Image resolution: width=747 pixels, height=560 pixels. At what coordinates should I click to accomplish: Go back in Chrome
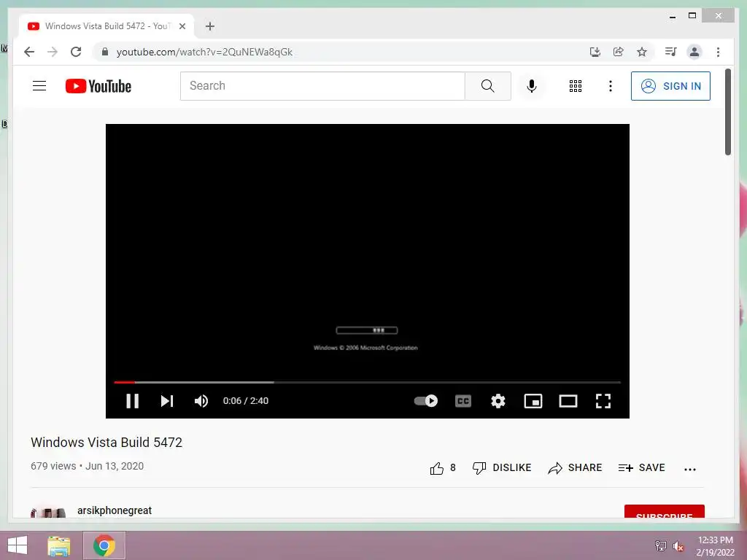click(29, 52)
